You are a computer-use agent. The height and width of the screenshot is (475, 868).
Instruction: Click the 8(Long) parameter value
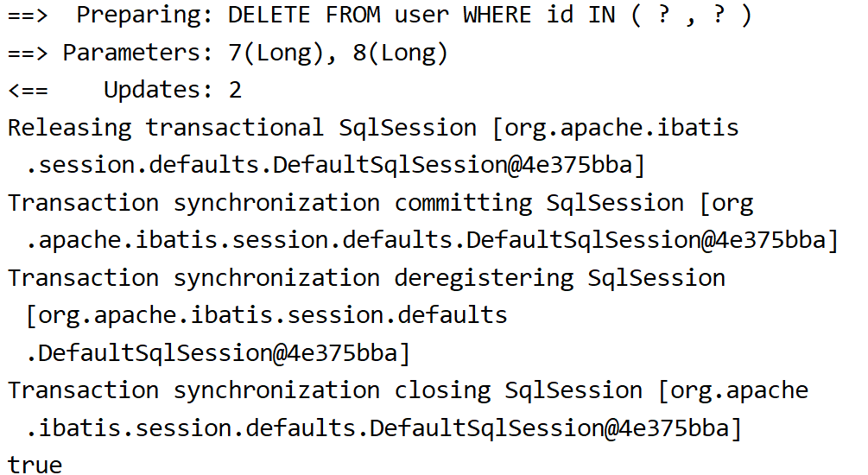click(x=400, y=54)
